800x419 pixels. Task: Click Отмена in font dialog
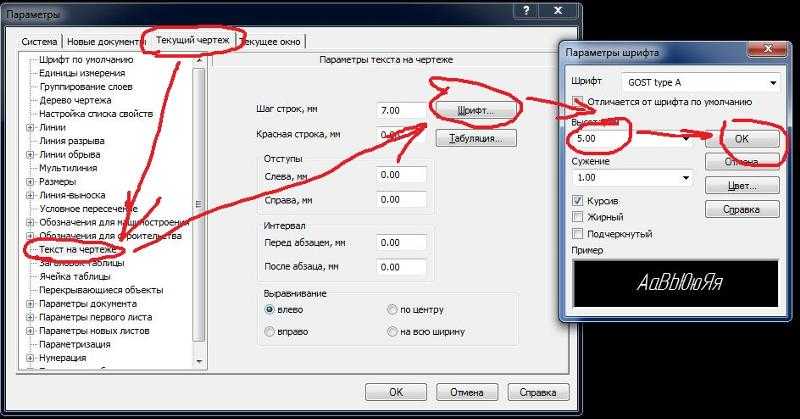pos(742,162)
